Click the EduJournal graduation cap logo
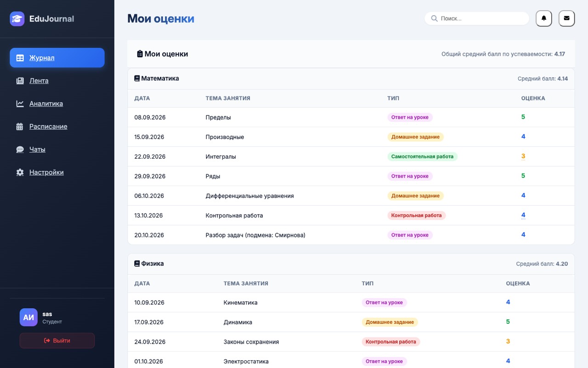Image resolution: width=588 pixels, height=368 pixels. [x=17, y=19]
